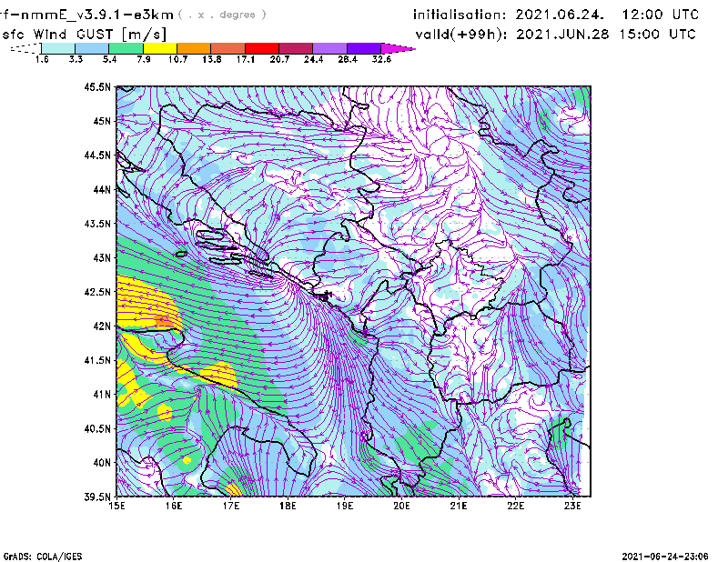
Task: Click the legend value 32.6
Action: click(381, 59)
